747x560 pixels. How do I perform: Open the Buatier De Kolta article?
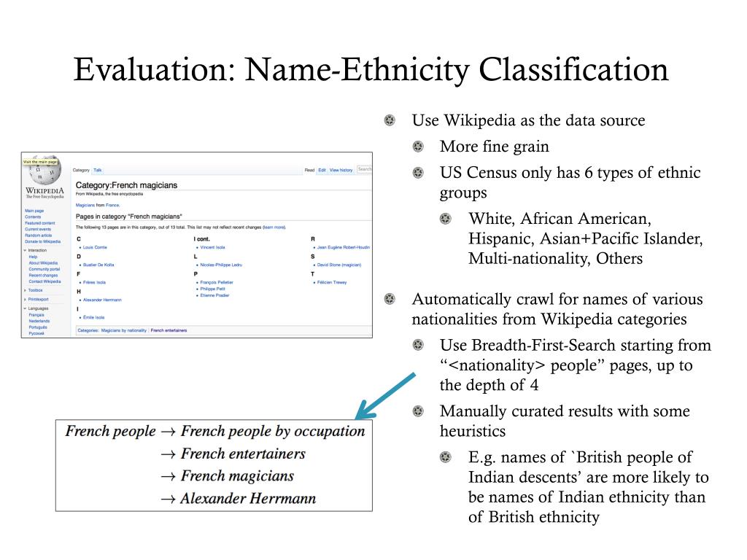click(98, 265)
